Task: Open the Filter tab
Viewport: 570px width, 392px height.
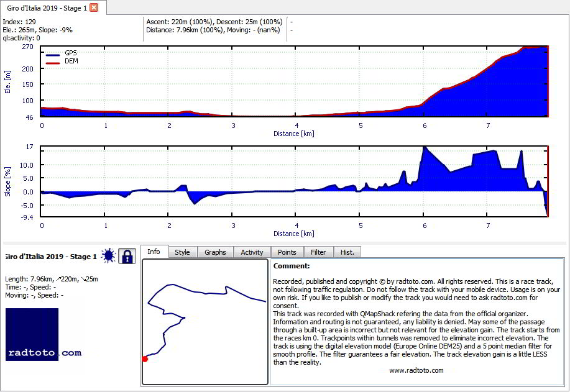Action: tap(318, 252)
